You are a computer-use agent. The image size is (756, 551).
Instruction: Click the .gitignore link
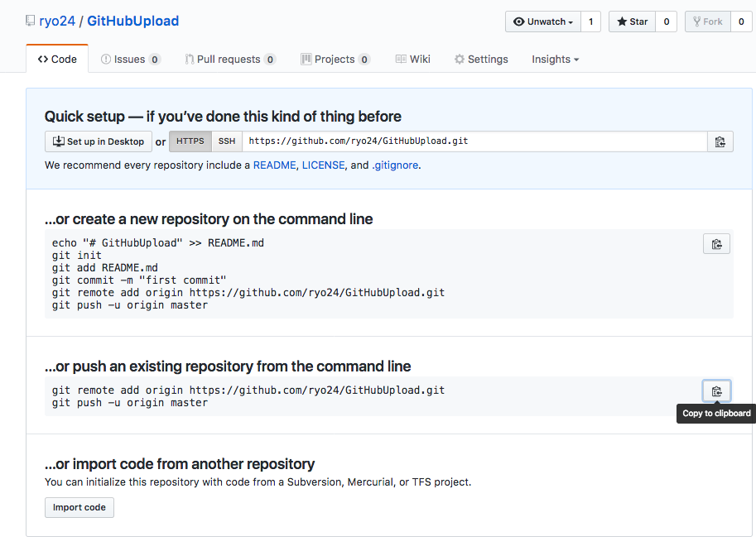(x=392, y=165)
